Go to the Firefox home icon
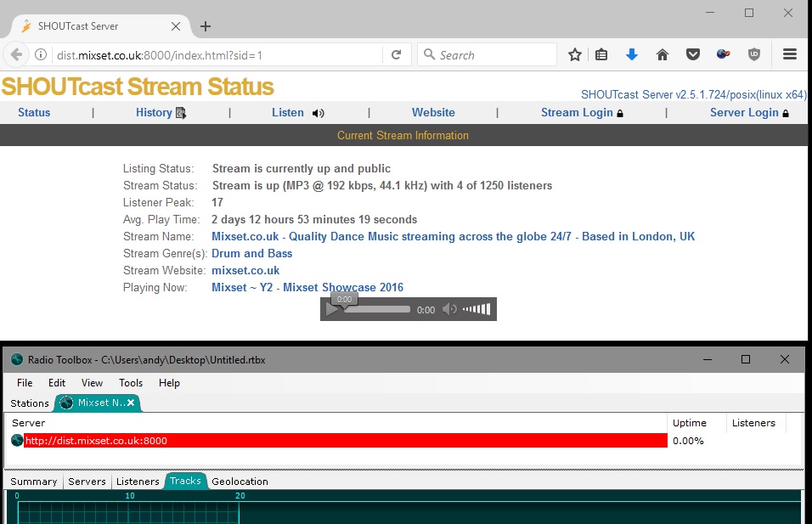This screenshot has width=812, height=524. tap(663, 55)
